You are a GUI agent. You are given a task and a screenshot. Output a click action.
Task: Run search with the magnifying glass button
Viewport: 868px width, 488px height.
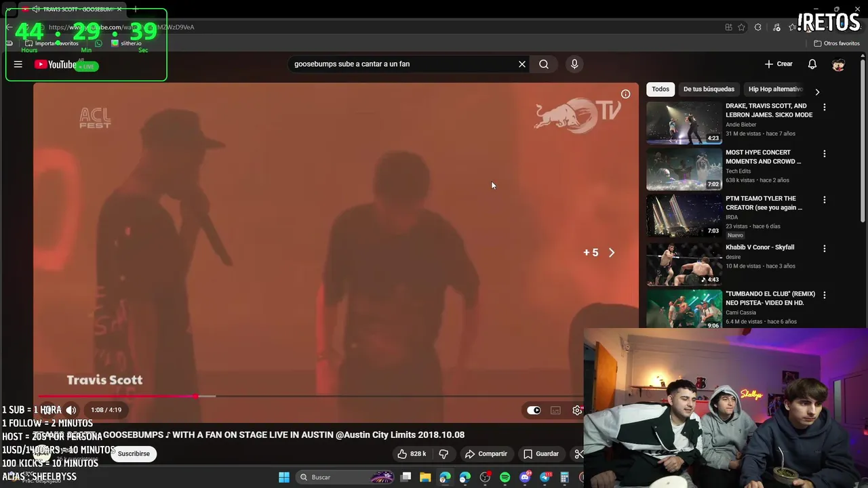tap(544, 64)
